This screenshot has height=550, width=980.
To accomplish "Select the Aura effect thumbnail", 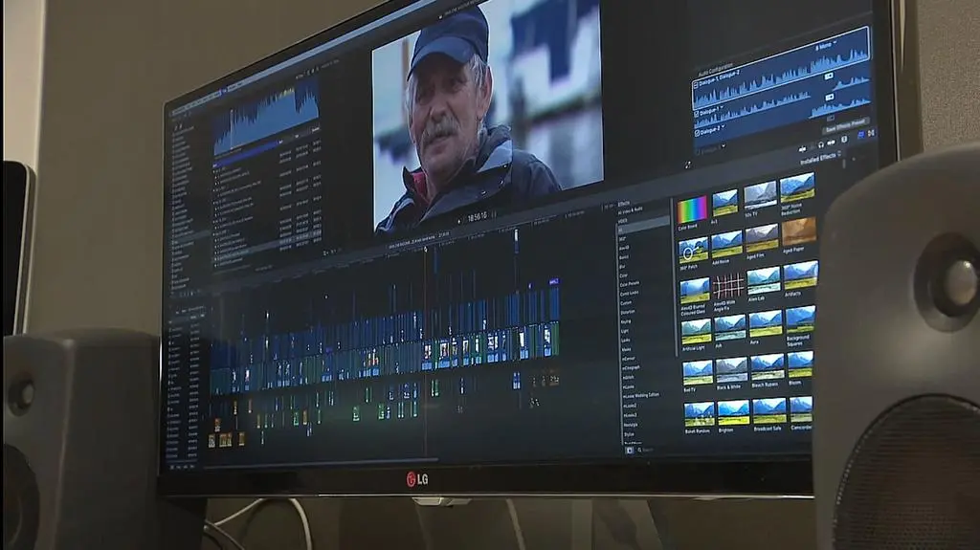I will tap(765, 323).
